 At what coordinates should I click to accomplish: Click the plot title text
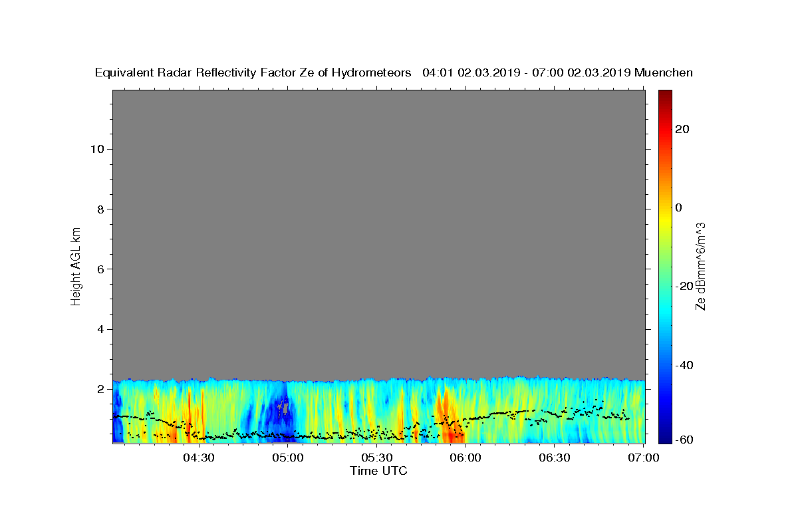pyautogui.click(x=394, y=72)
